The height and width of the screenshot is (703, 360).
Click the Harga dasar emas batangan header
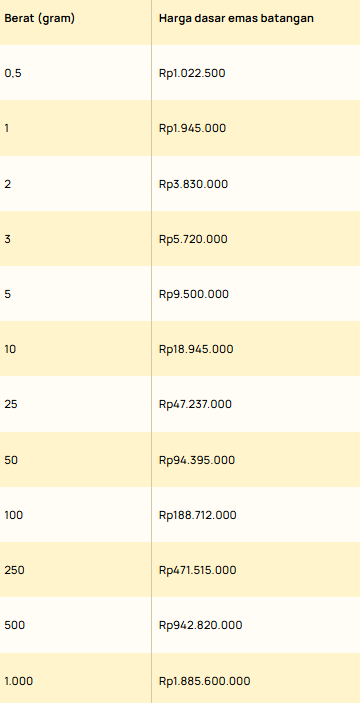pyautogui.click(x=236, y=18)
